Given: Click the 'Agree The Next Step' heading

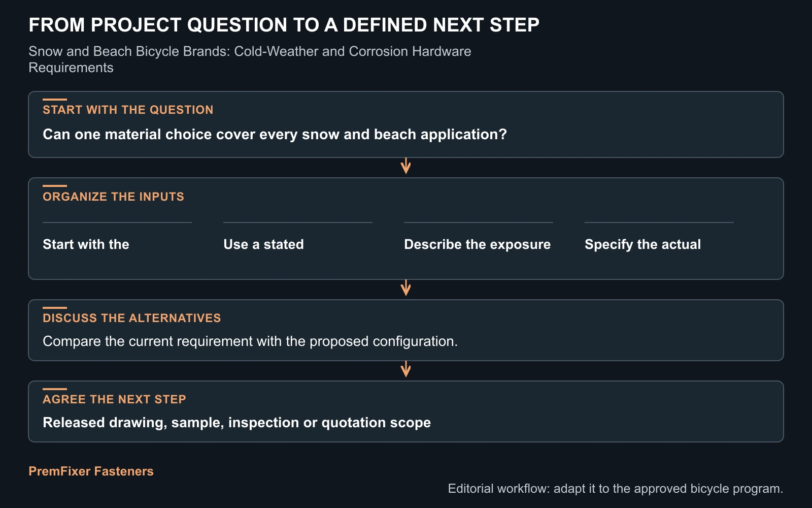Looking at the screenshot, I should [114, 399].
